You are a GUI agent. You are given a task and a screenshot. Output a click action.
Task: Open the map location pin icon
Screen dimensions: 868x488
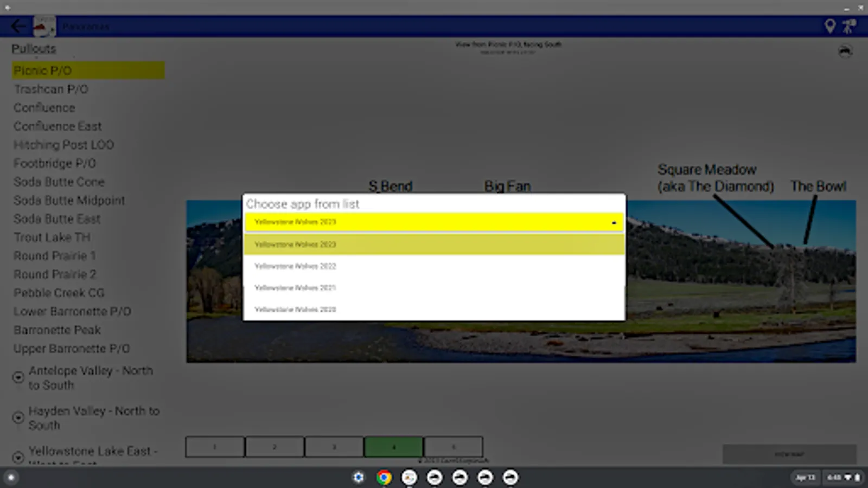tap(829, 26)
